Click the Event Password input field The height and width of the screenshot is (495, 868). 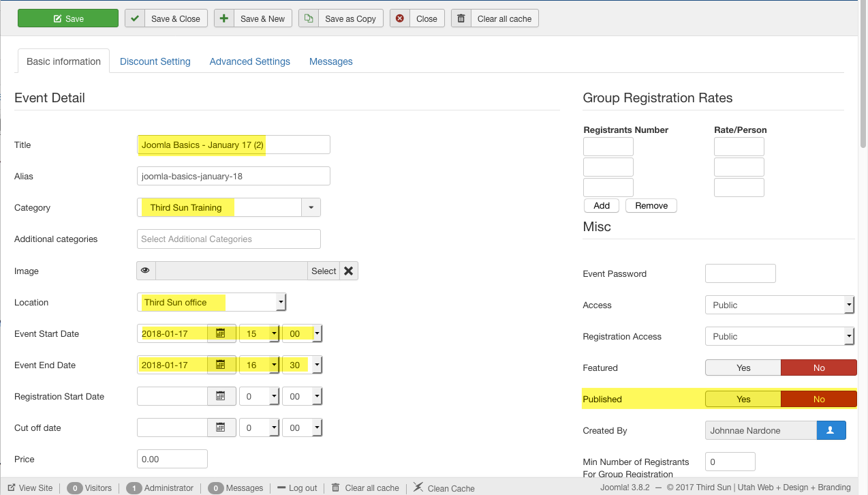tap(740, 273)
